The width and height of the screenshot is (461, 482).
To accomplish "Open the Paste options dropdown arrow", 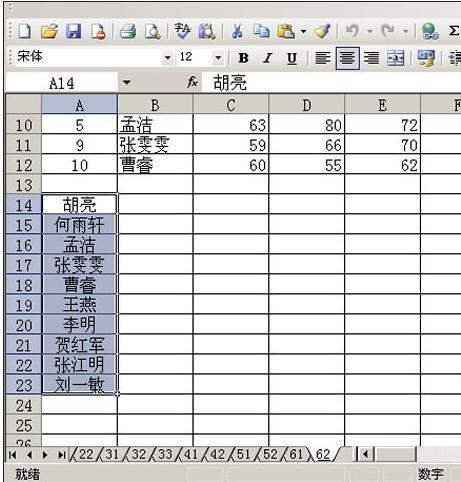I will [x=304, y=32].
